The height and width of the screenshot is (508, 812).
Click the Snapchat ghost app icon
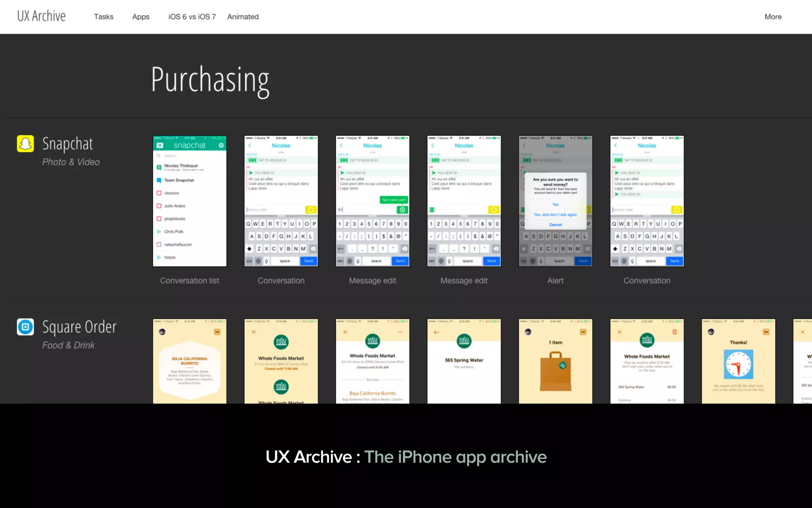click(x=25, y=144)
